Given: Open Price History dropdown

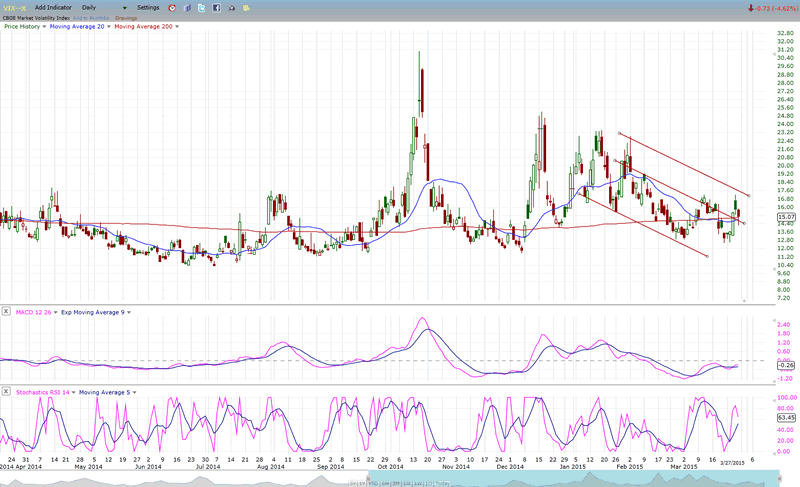Looking at the screenshot, I should (x=43, y=27).
